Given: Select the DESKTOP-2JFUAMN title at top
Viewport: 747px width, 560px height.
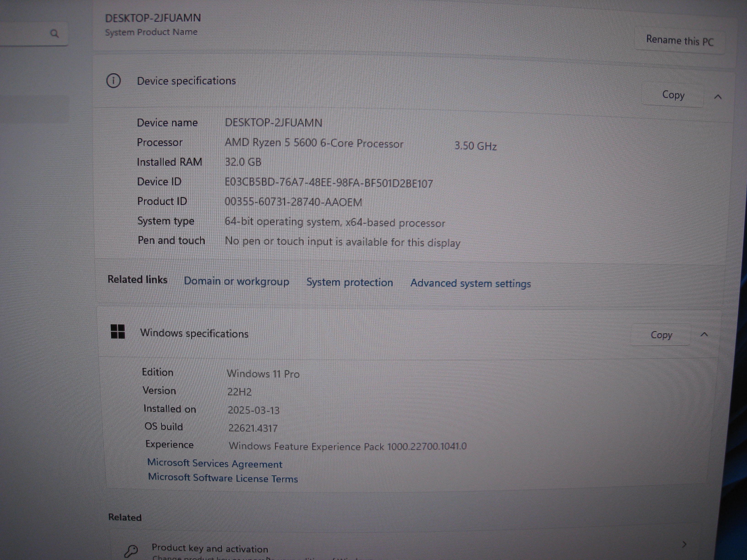Looking at the screenshot, I should (153, 18).
